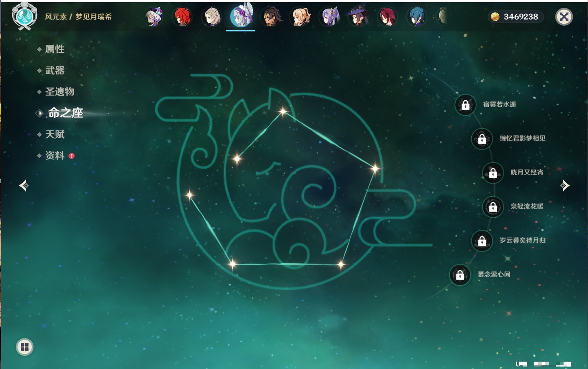Click the lock icon for 泉轻流花暖
Image resolution: width=588 pixels, height=369 pixels.
493,207
